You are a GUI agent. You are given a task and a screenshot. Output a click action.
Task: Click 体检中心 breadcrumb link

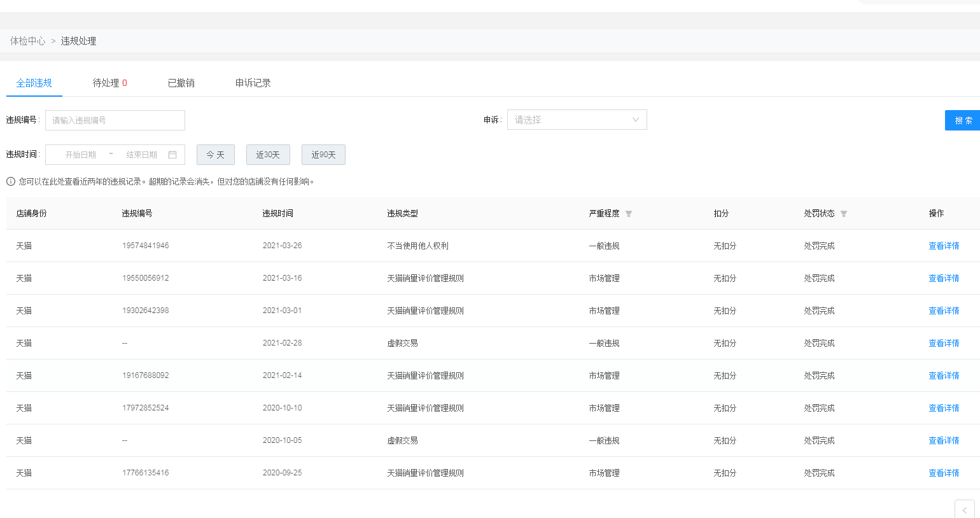point(27,41)
